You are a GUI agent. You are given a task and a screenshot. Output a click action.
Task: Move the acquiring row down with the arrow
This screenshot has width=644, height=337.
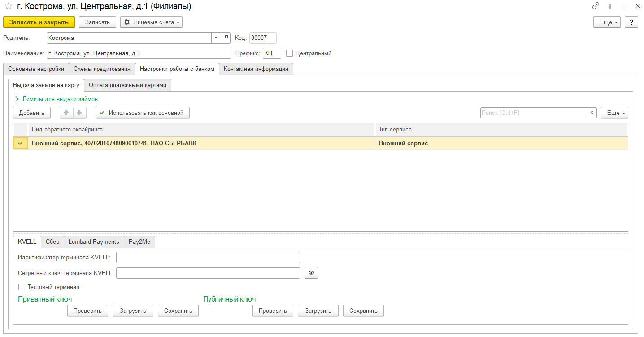click(x=79, y=113)
